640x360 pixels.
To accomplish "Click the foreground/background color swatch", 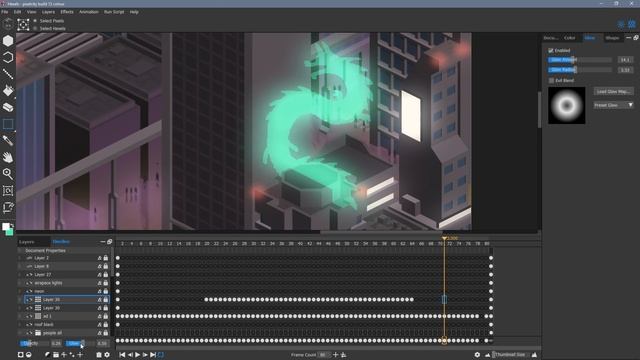I will coord(7,229).
